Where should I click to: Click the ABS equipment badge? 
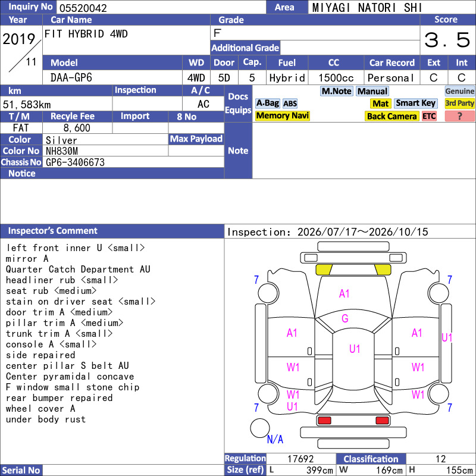290,104
